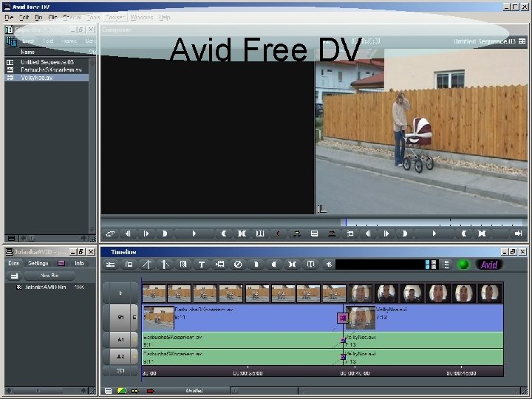The width and height of the screenshot is (532, 399).
Task: Open project window fast menu beside New Bin
Action: point(14,276)
